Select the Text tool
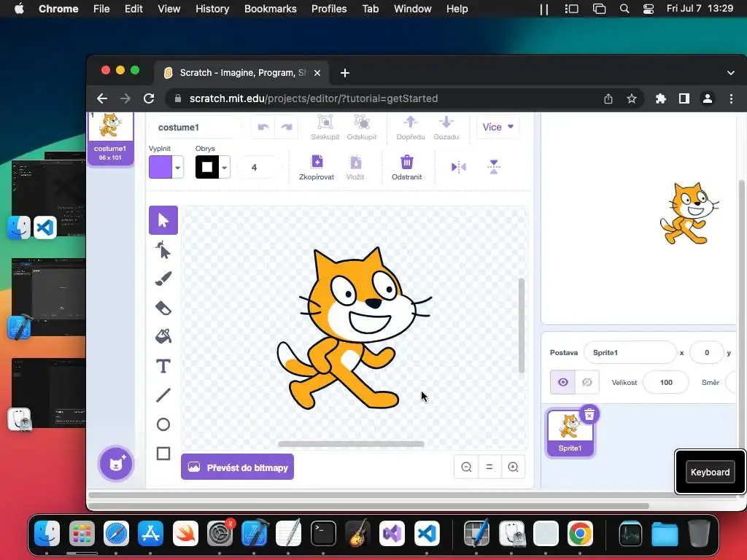This screenshot has width=747, height=560. [x=163, y=366]
